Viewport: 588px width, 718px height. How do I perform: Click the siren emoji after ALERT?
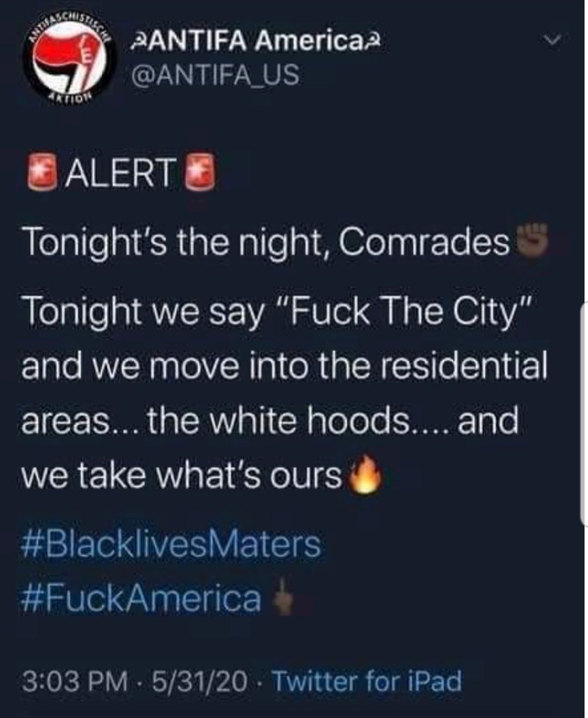tap(200, 173)
